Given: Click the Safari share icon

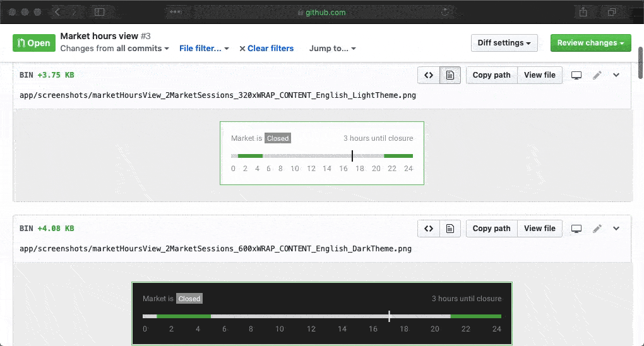Looking at the screenshot, I should 583,12.
